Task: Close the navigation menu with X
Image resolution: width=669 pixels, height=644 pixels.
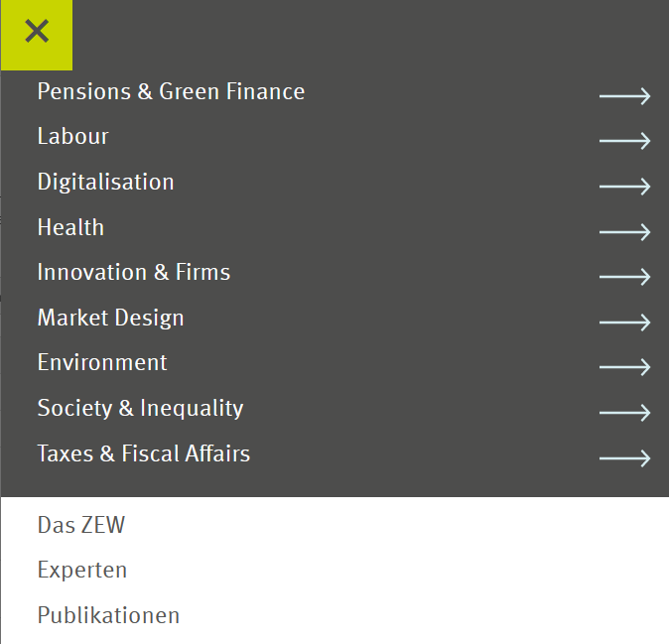Action: tap(37, 32)
